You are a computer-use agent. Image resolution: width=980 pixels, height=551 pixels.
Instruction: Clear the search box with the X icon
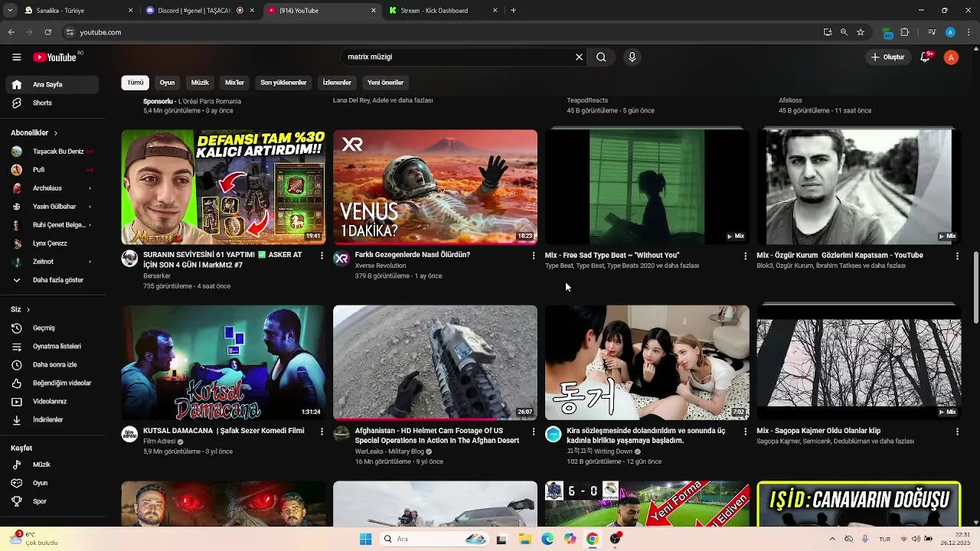579,57
